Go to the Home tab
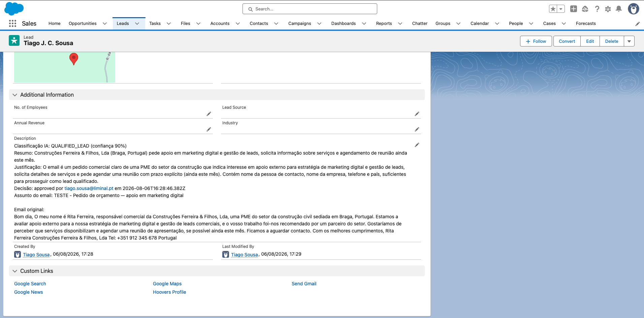Viewport: 644px width, 318px height. 55,24
